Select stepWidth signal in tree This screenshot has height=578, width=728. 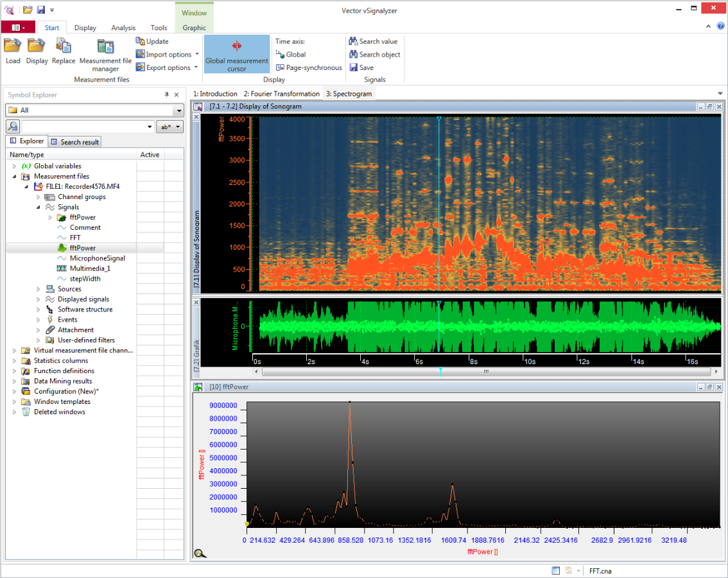tap(85, 279)
